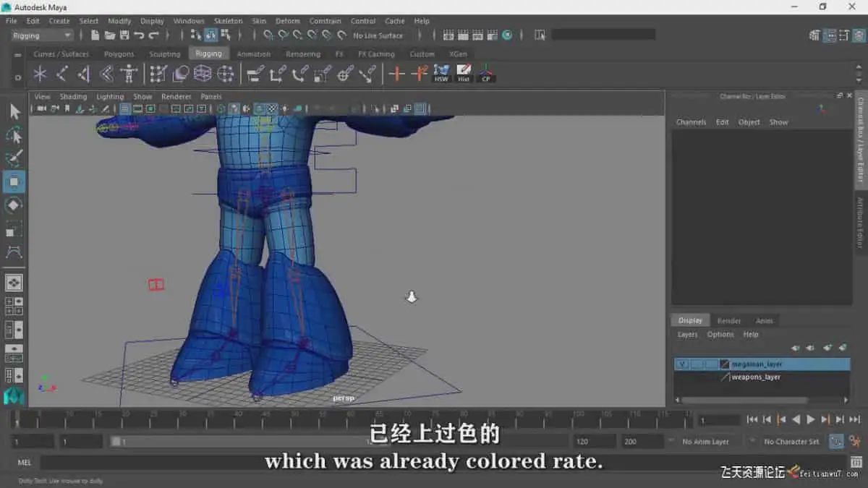Click the MEL command line input
This screenshot has width=868, height=488.
441,463
